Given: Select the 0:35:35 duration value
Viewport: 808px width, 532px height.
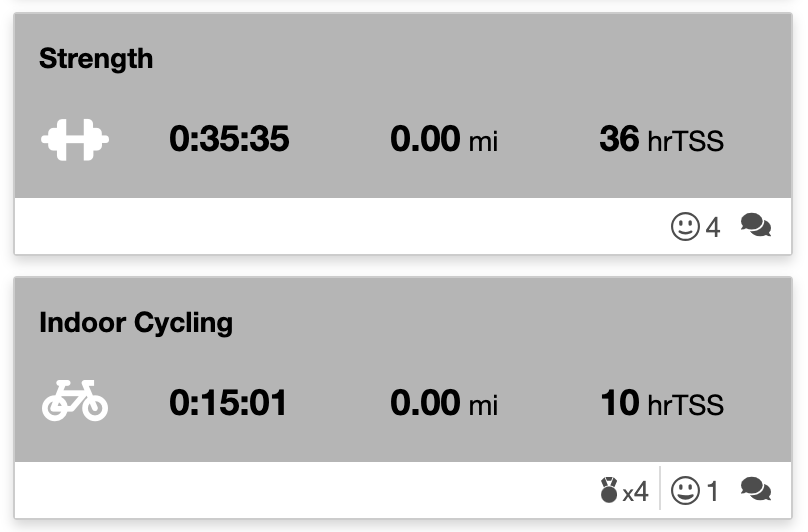Looking at the screenshot, I should pyautogui.click(x=229, y=140).
